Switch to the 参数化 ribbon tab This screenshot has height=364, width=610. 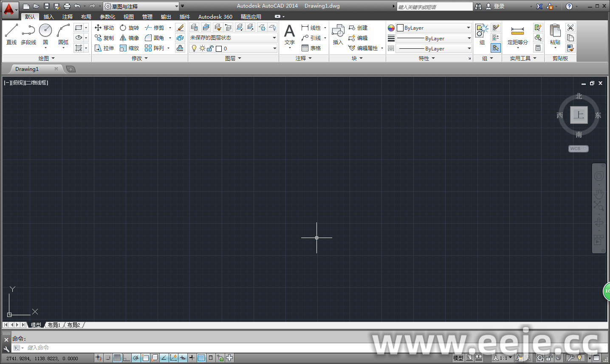[107, 17]
